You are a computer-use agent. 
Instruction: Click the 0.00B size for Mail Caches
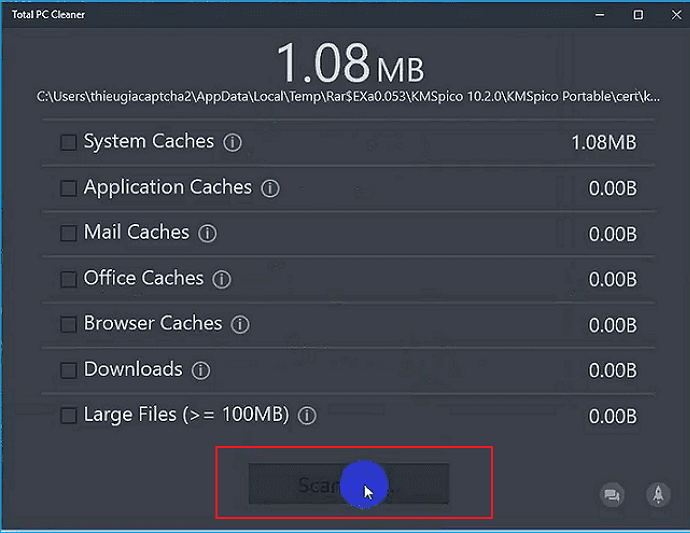click(x=613, y=234)
